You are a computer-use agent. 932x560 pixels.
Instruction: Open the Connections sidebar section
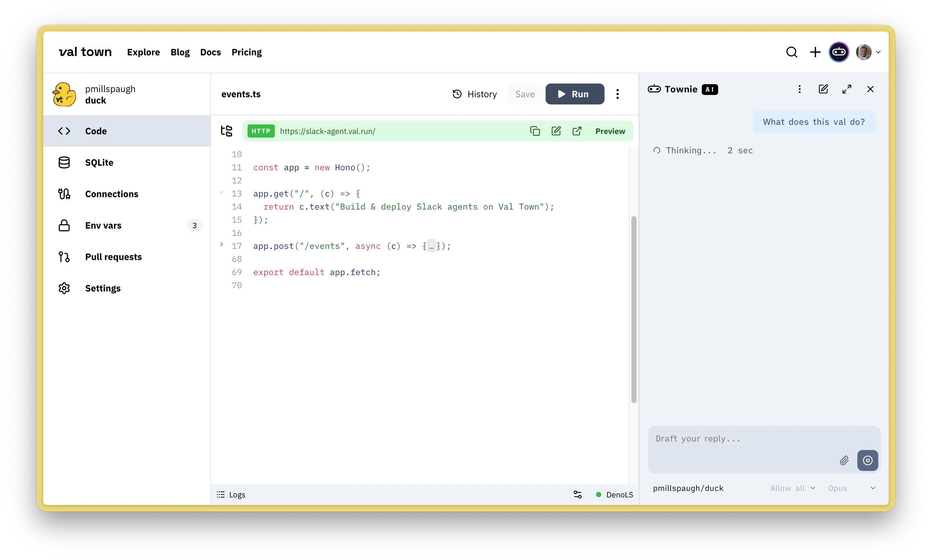127,194
